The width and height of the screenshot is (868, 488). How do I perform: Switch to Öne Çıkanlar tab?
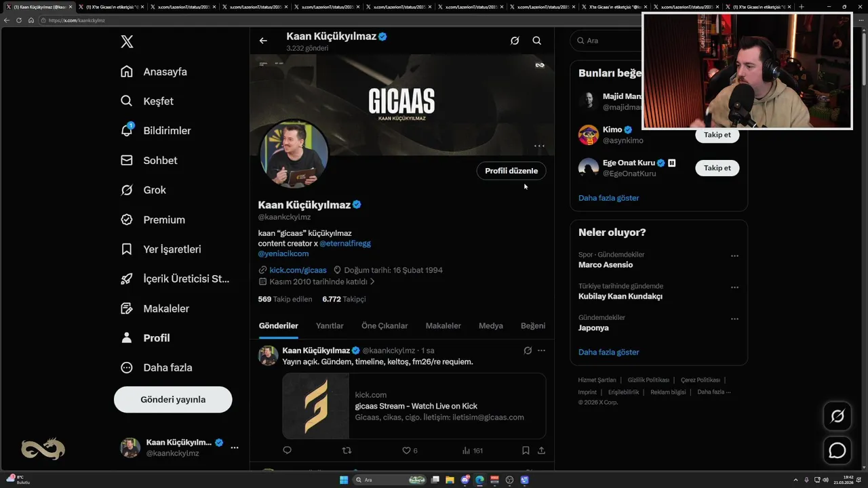click(384, 326)
